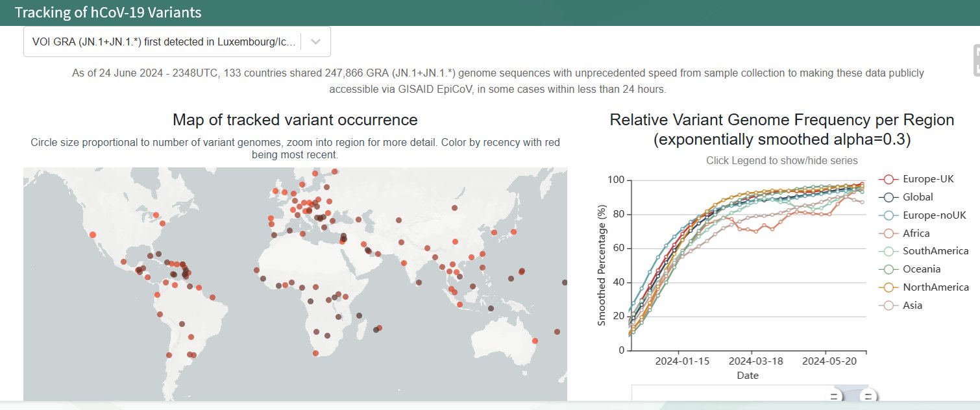Select the Siberia Russia map marker
The height and width of the screenshot is (410, 980).
point(454,208)
